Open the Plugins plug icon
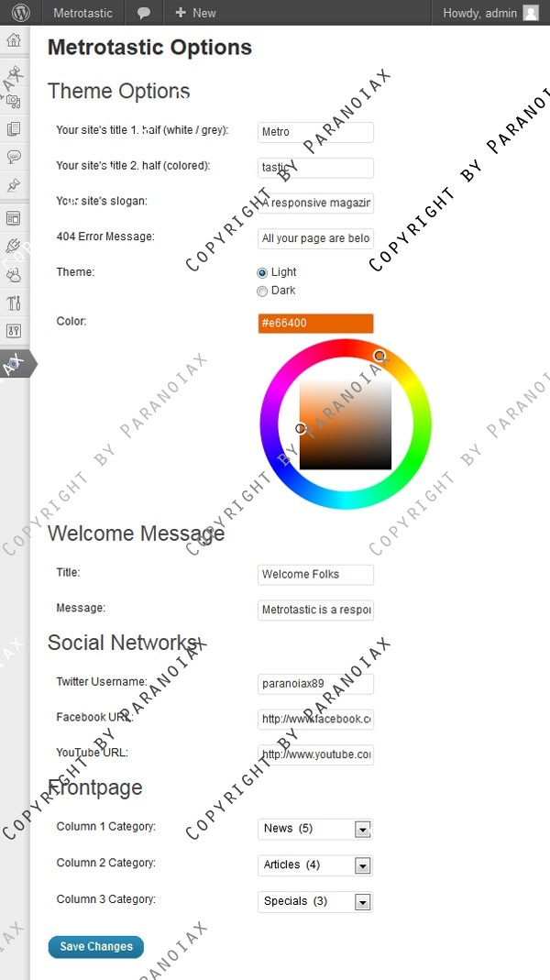The width and height of the screenshot is (550, 980). [x=14, y=246]
